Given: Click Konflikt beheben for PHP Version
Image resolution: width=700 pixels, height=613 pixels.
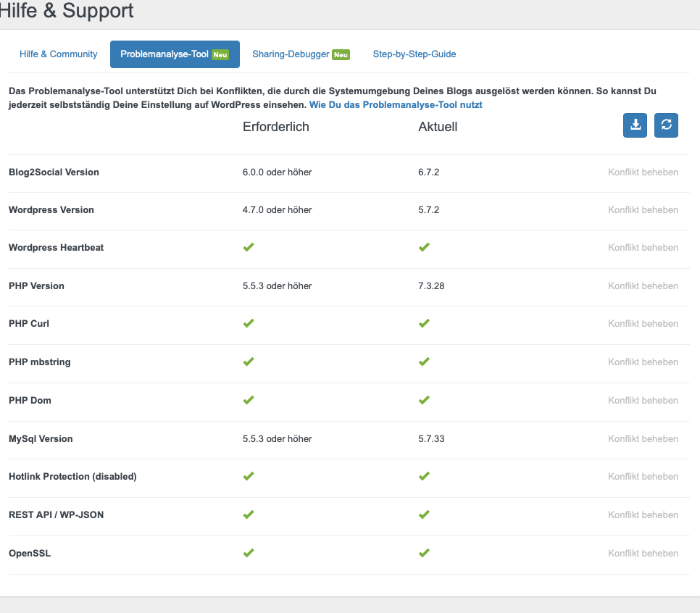Looking at the screenshot, I should click(x=643, y=286).
